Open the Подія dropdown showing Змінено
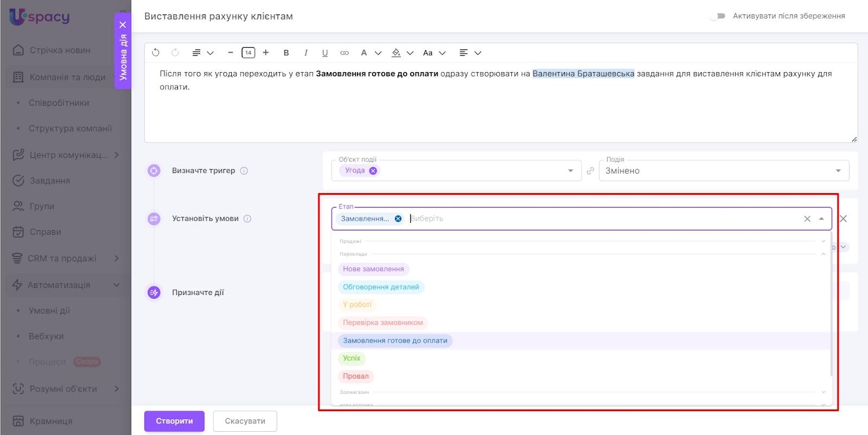The image size is (868, 435). click(724, 171)
